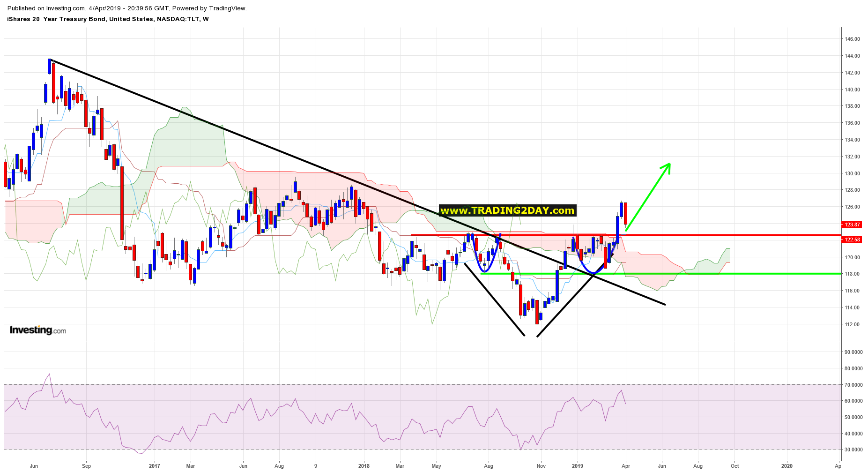Click the 112.00 price axis label
Screen dimensions: 868x472
pos(852,324)
